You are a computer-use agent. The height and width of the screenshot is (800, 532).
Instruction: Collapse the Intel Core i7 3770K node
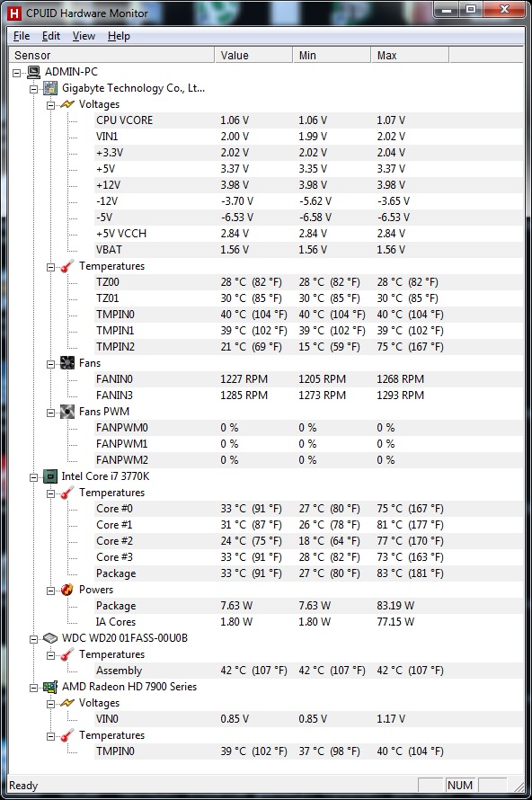click(x=33, y=477)
